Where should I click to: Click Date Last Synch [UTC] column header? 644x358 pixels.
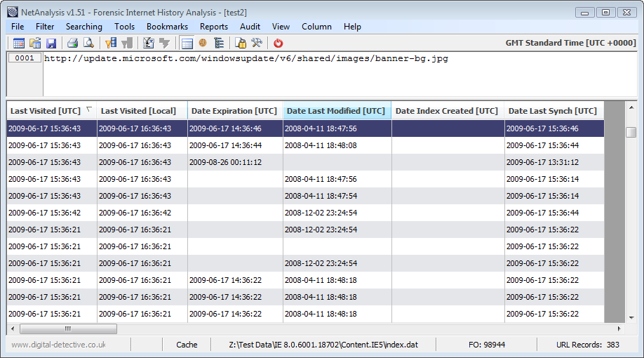coord(554,111)
